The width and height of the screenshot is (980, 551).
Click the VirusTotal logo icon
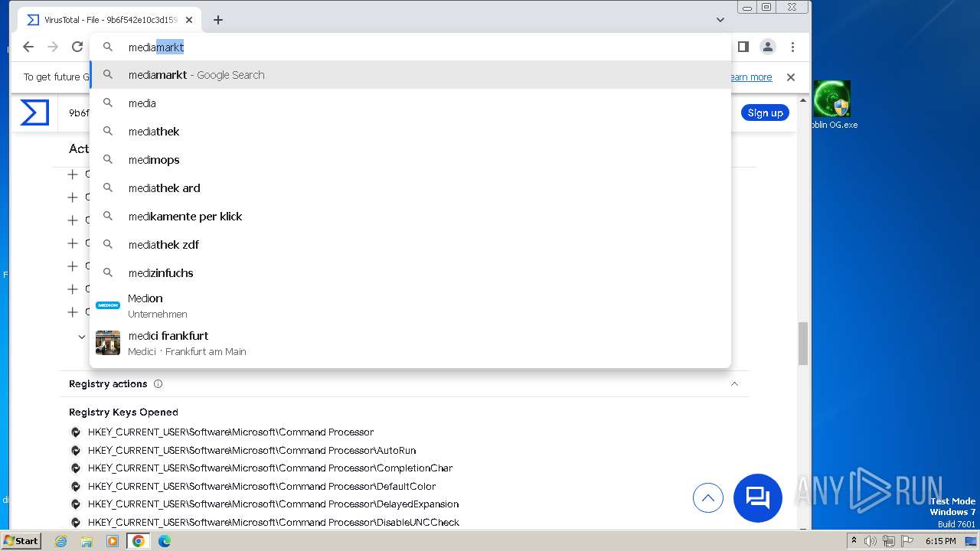[34, 112]
